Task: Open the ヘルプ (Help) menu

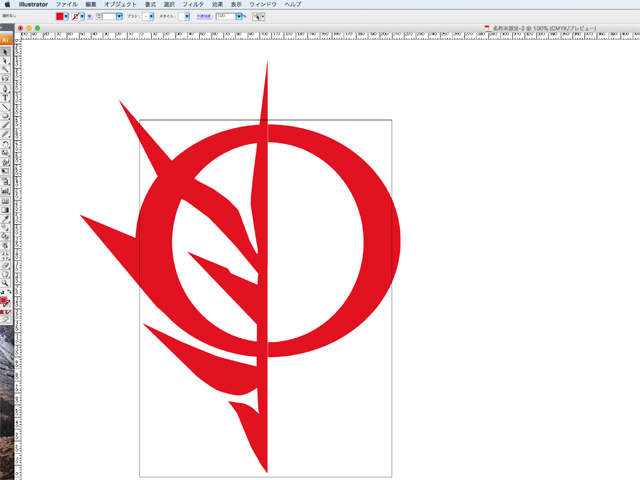Action: point(293,4)
